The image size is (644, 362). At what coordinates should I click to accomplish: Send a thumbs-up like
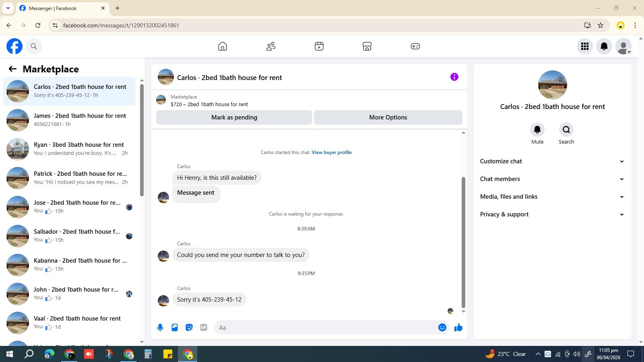coord(458,327)
